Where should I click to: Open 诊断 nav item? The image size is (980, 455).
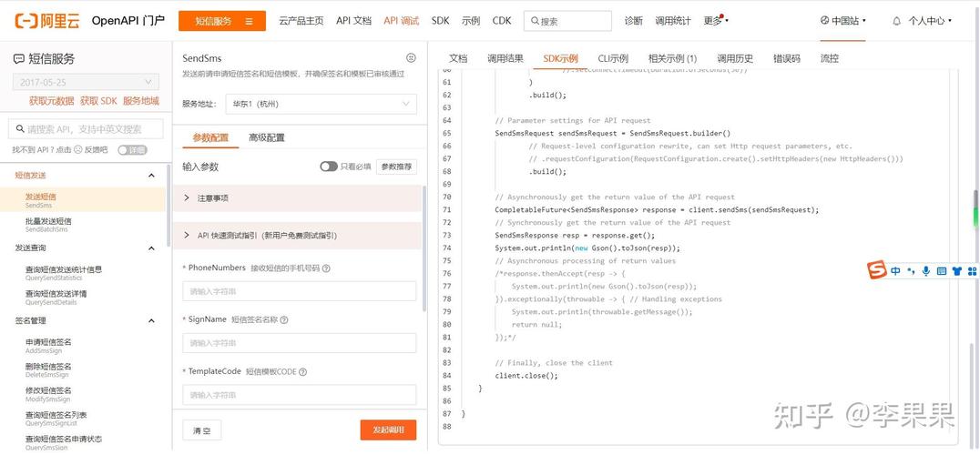click(634, 21)
